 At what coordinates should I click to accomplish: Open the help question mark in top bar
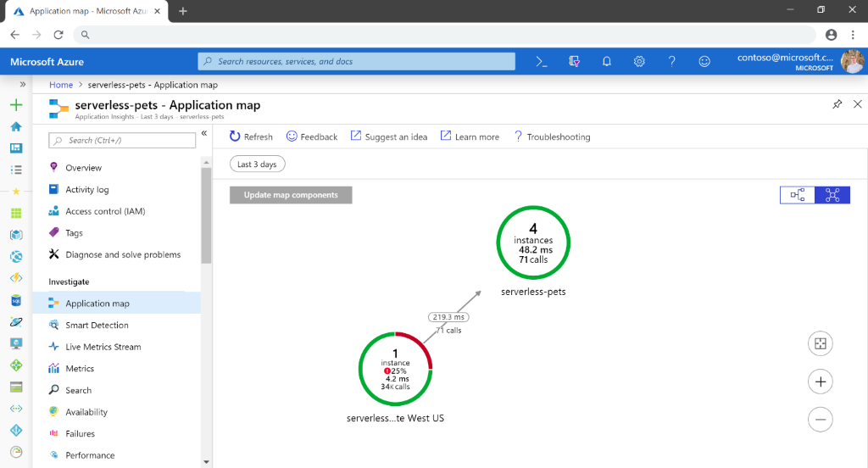pyautogui.click(x=671, y=62)
